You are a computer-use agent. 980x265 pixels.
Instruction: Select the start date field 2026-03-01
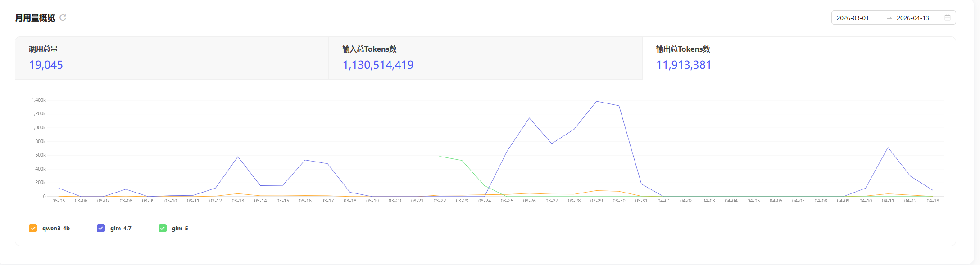(x=853, y=18)
